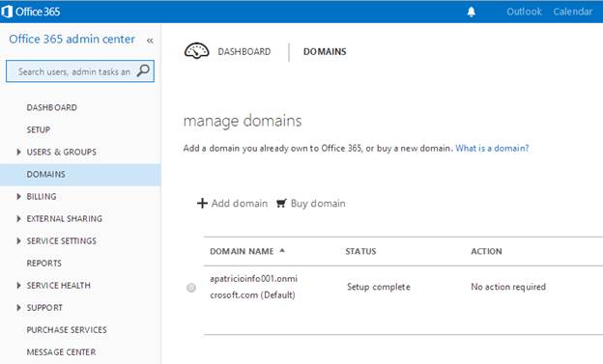This screenshot has height=364, width=603.
Task: Expand the Users & Groups arrow
Action: point(18,152)
